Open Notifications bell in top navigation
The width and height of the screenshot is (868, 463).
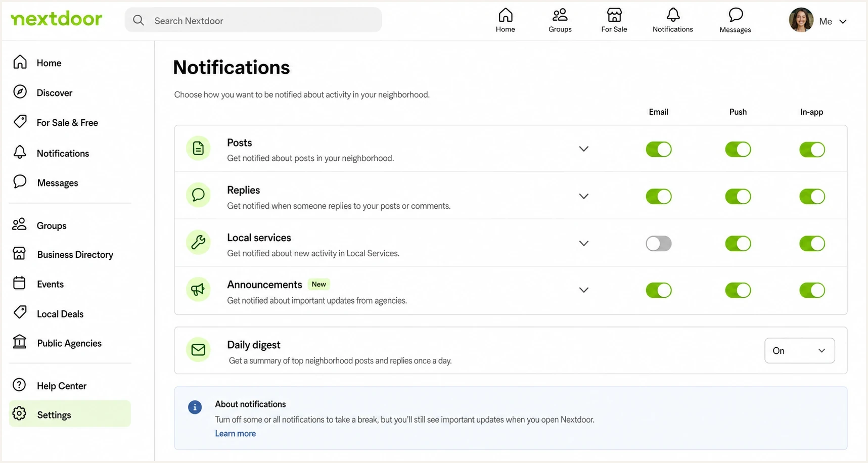click(x=673, y=15)
